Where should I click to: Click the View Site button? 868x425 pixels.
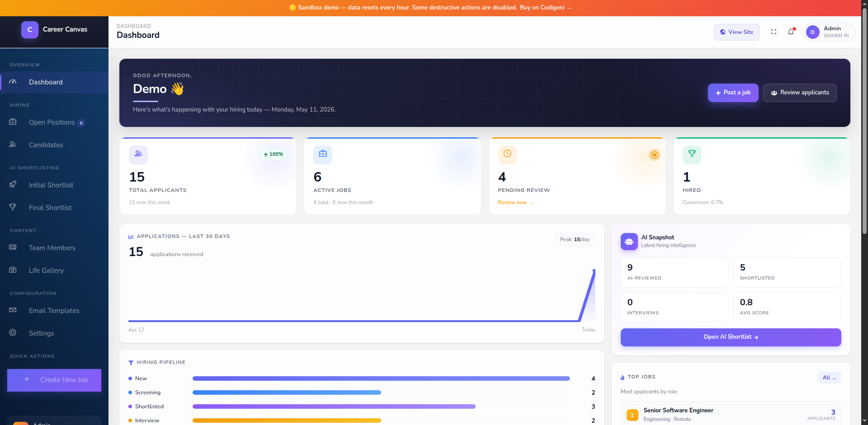click(x=736, y=32)
